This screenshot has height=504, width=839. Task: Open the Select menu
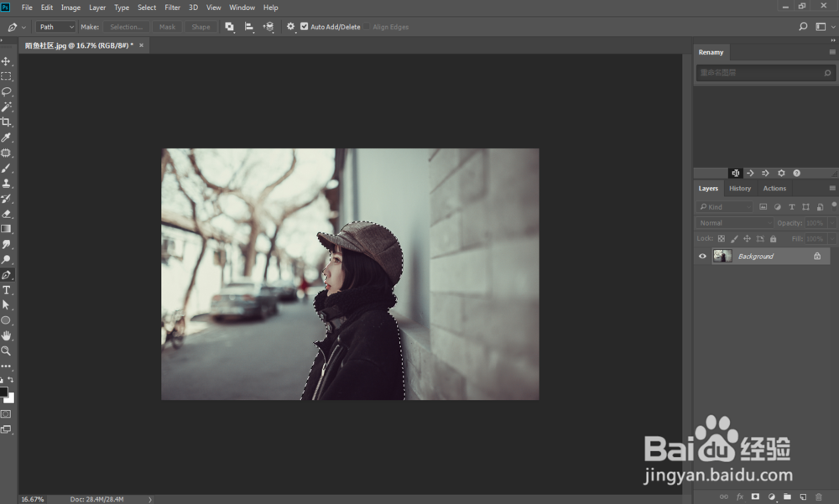147,8
